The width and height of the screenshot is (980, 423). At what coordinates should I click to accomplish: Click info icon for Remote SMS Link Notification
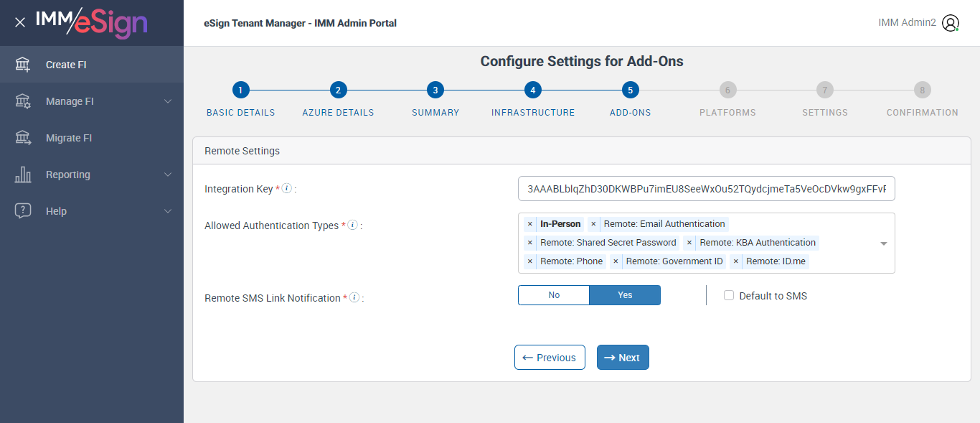[x=354, y=297]
